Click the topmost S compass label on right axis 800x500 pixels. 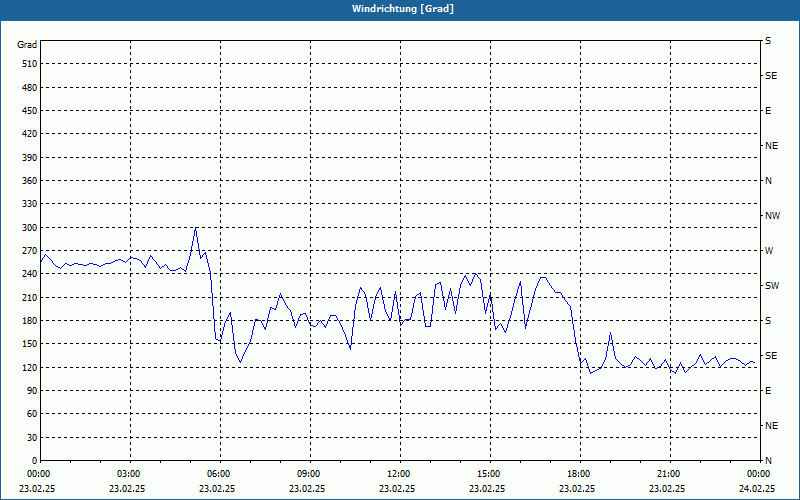(768, 41)
